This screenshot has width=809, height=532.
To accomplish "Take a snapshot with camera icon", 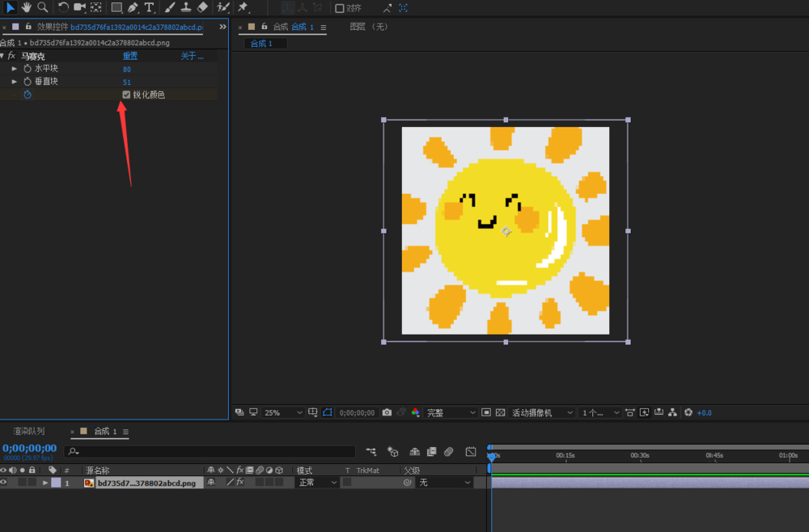I will (387, 412).
